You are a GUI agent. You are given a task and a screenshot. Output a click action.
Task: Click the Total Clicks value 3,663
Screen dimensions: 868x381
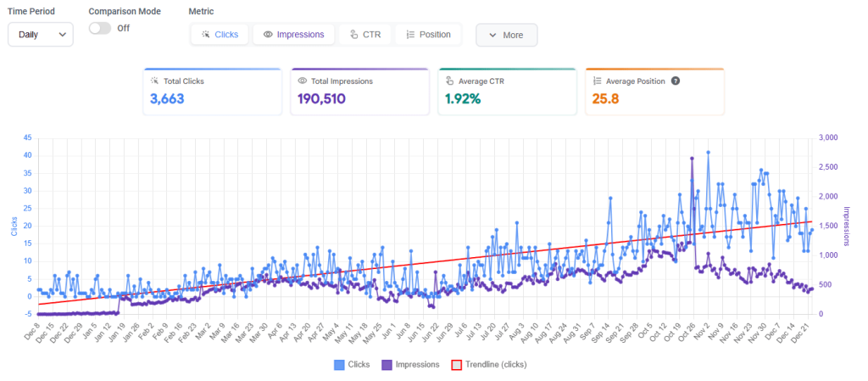click(x=167, y=99)
